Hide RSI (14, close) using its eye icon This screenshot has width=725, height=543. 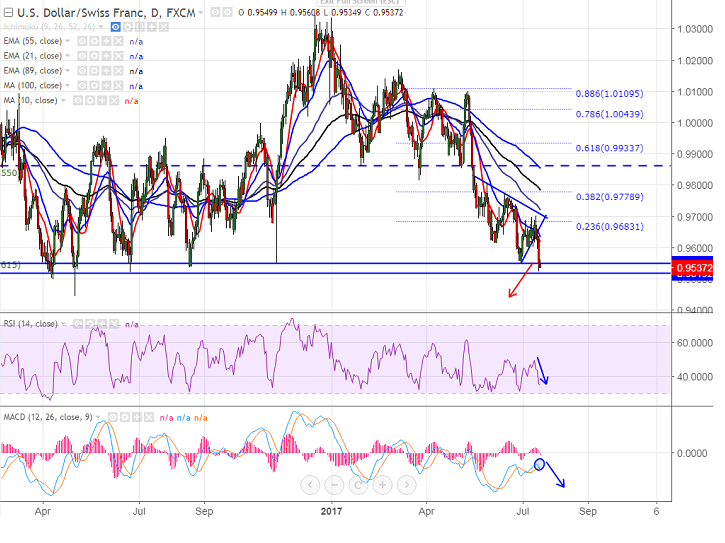click(78, 324)
